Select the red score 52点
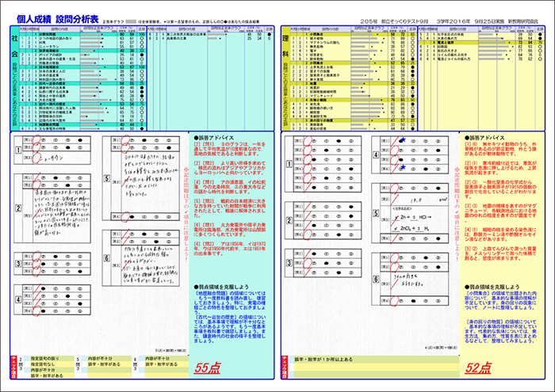 point(478,367)
